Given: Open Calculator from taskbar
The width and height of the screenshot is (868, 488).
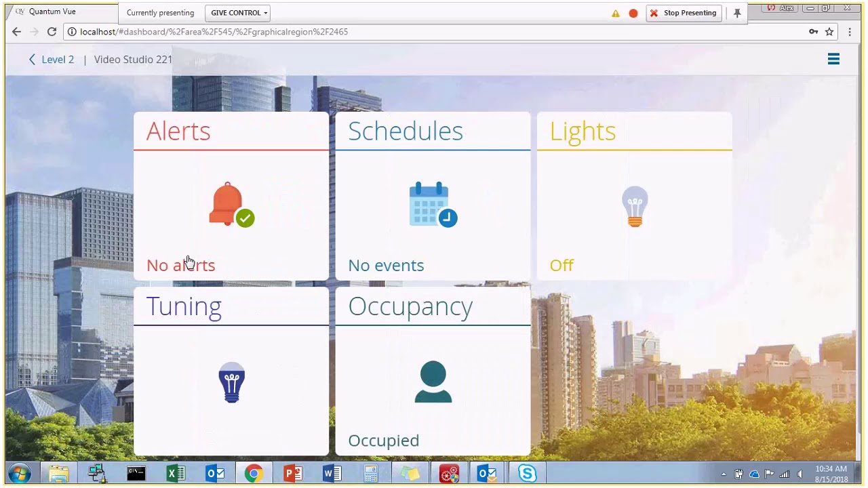Looking at the screenshot, I should (371, 473).
